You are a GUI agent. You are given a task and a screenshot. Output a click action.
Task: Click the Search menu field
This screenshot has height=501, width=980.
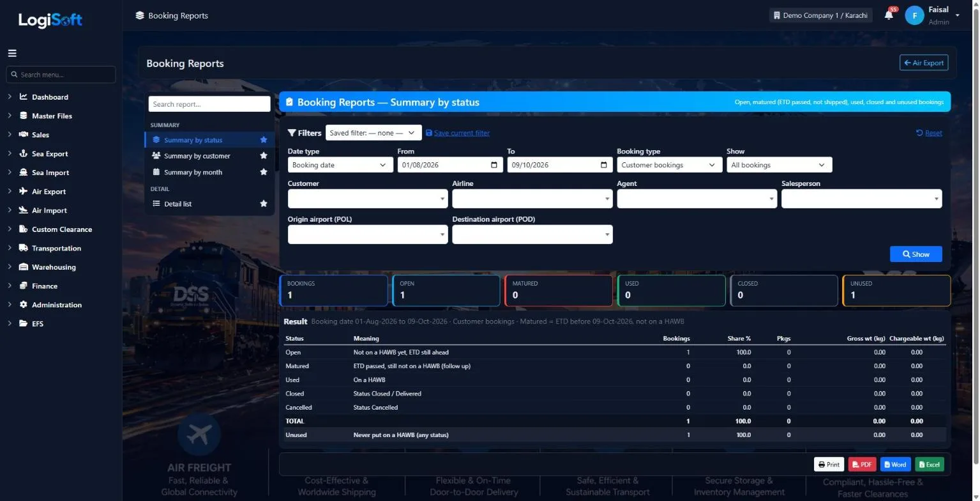[x=61, y=75]
